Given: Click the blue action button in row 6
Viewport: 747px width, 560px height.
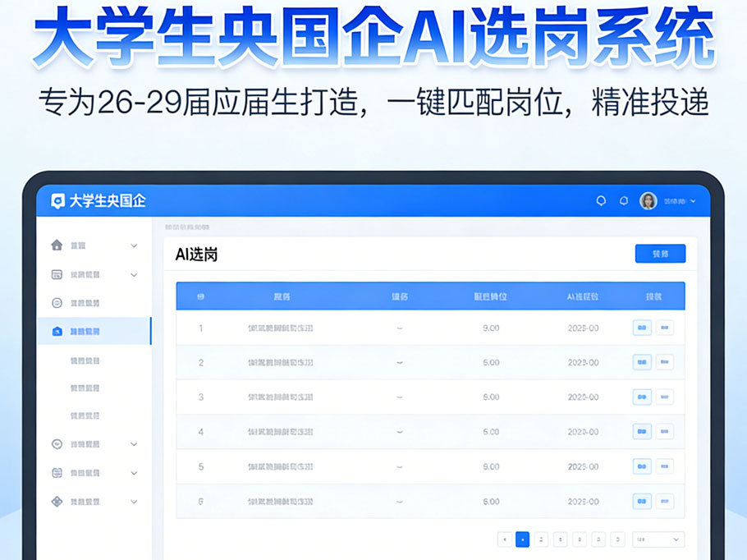Looking at the screenshot, I should click(x=642, y=501).
